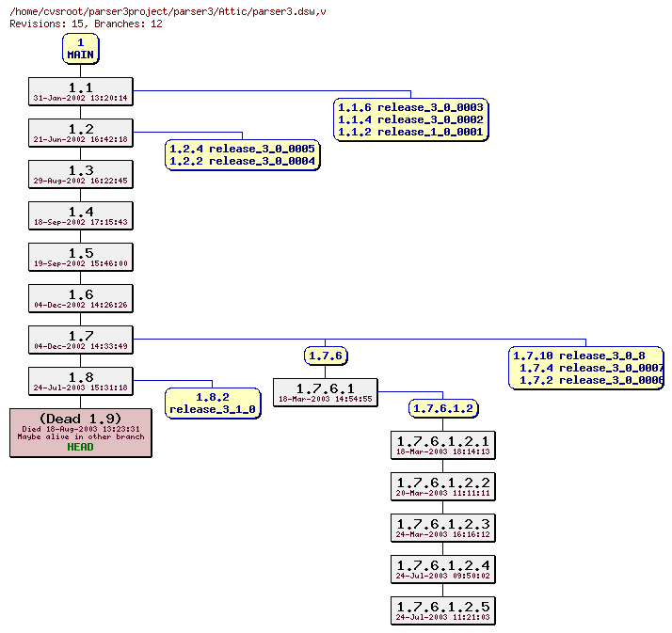Click the parser3.dsw,v file path header
The image size is (672, 633).
[168, 11]
